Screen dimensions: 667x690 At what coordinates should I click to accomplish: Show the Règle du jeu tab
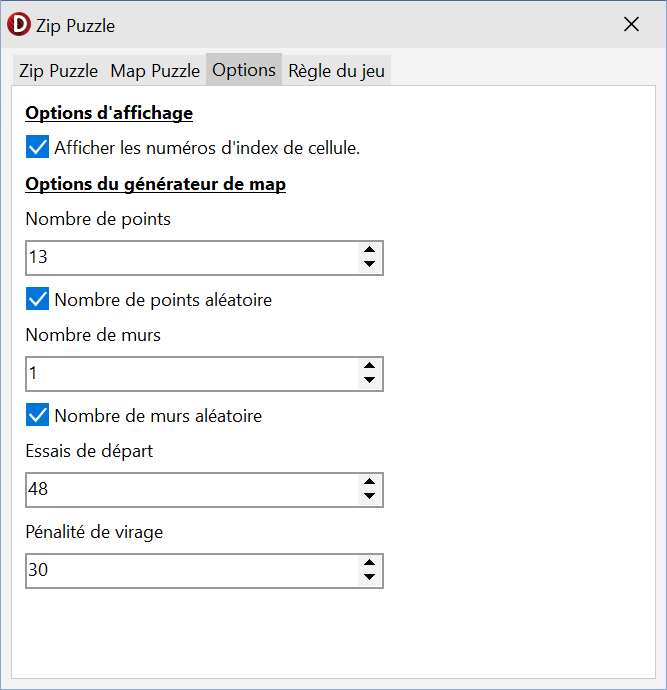[336, 71]
